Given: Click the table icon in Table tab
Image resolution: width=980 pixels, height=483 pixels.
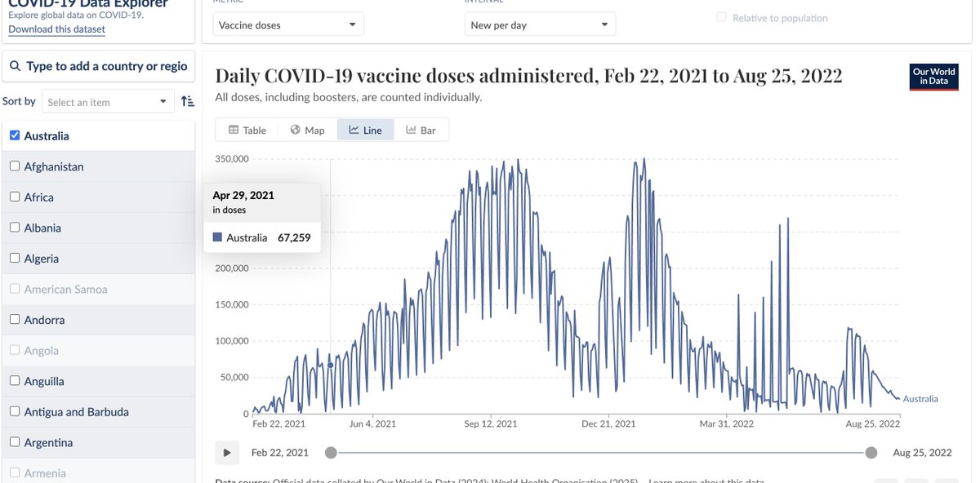Looking at the screenshot, I should [x=234, y=130].
